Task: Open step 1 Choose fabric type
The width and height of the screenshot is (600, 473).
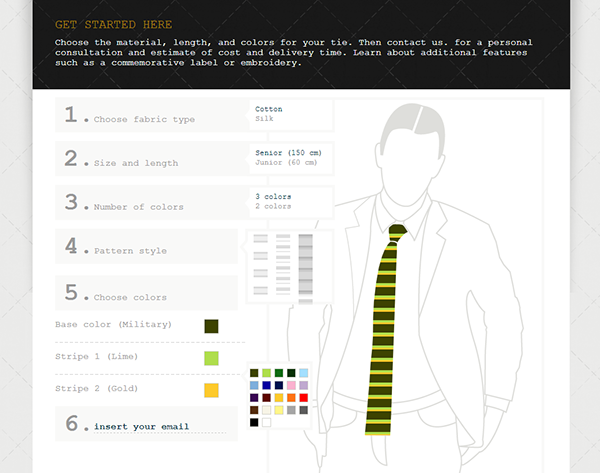Action: 152,115
